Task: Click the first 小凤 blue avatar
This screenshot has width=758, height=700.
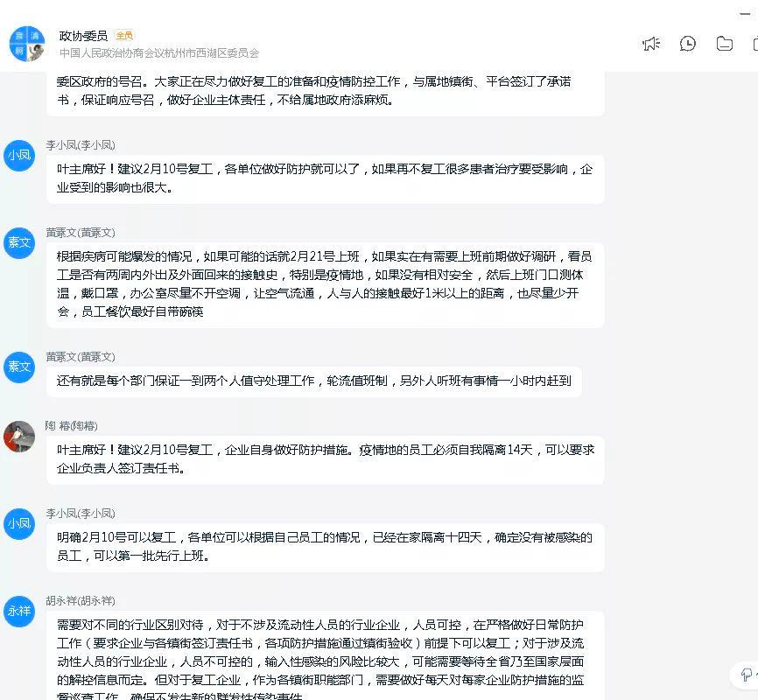Action: [19, 156]
